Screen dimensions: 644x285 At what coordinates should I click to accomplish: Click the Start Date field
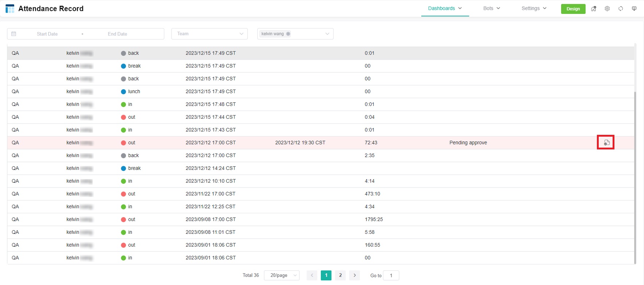click(47, 34)
